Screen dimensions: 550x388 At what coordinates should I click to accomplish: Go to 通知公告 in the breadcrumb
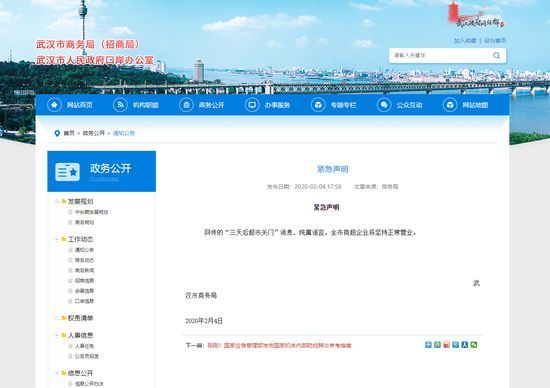(124, 133)
